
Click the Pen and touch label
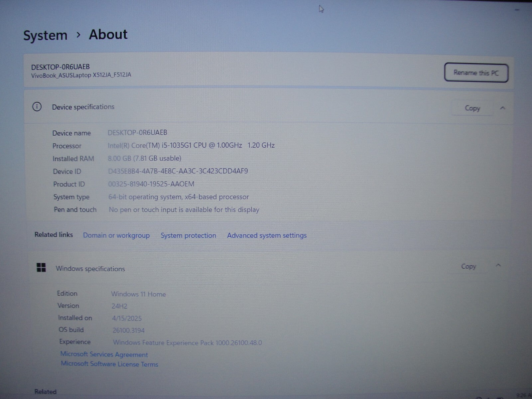pyautogui.click(x=75, y=209)
